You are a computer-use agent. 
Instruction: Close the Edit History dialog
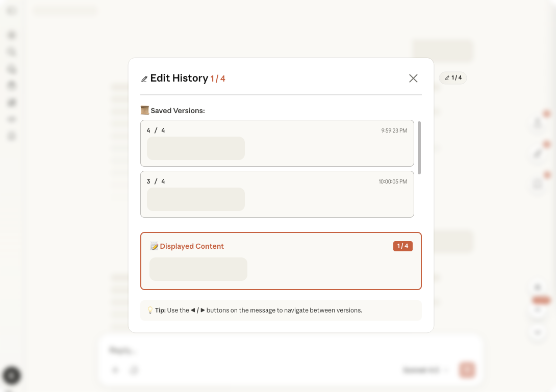[413, 78]
